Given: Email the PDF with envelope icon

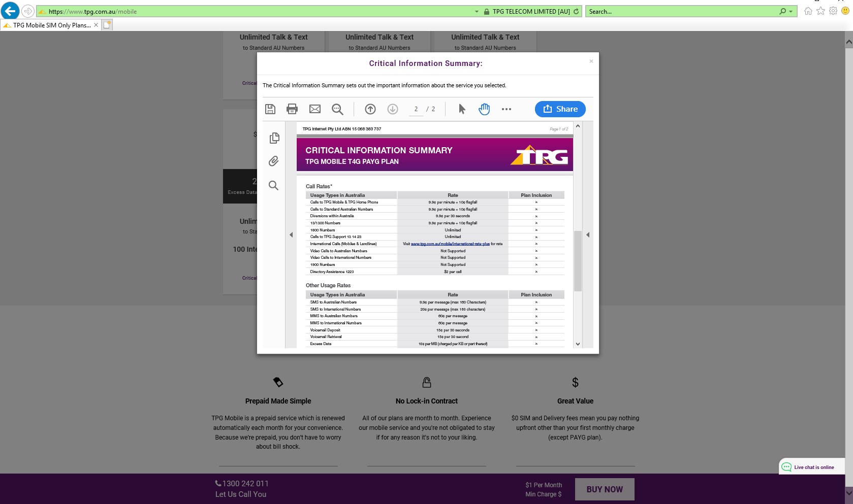Looking at the screenshot, I should (x=315, y=109).
